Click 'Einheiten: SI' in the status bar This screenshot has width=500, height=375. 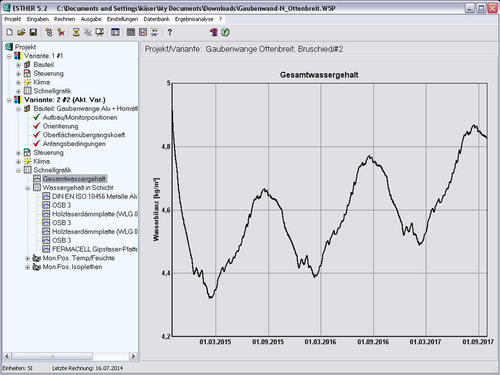pyautogui.click(x=17, y=368)
